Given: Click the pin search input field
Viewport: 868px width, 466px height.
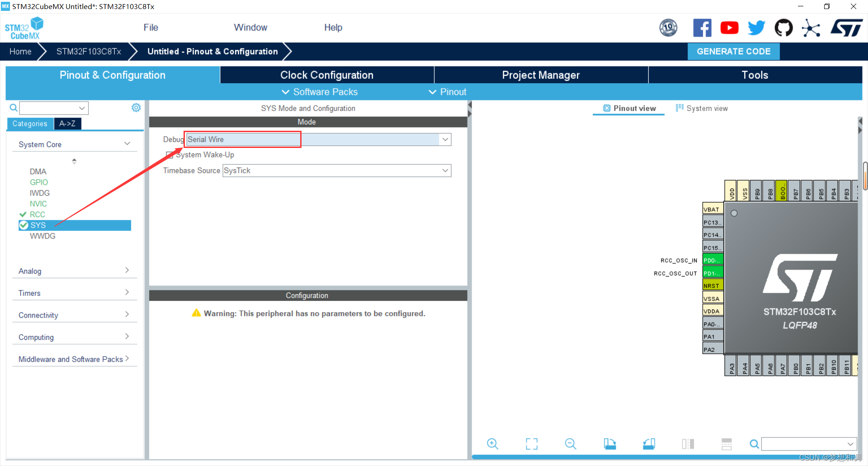Looking at the screenshot, I should [x=803, y=444].
